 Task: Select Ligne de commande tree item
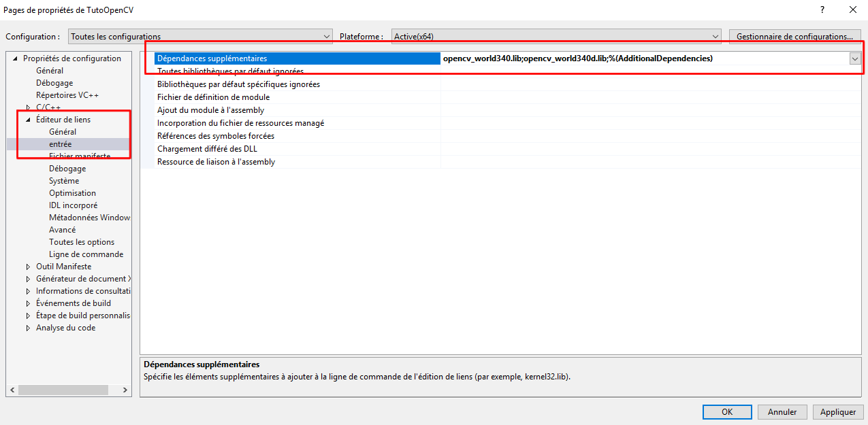pos(86,254)
